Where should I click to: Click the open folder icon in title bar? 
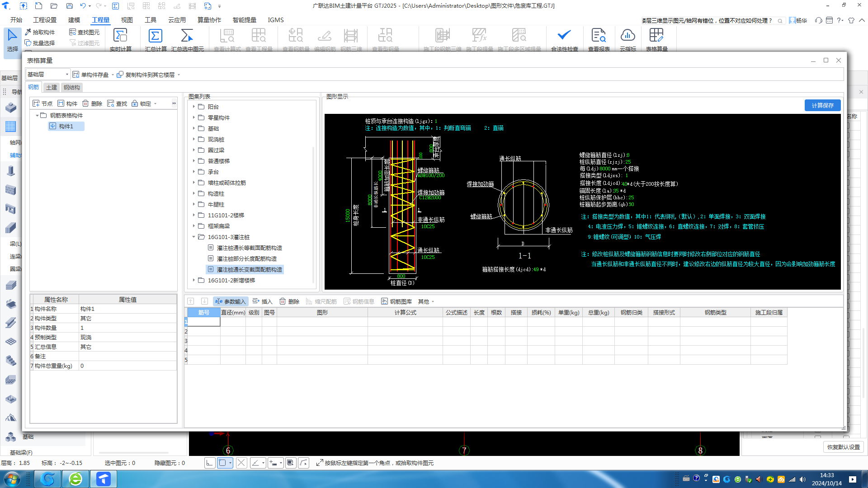(x=54, y=6)
